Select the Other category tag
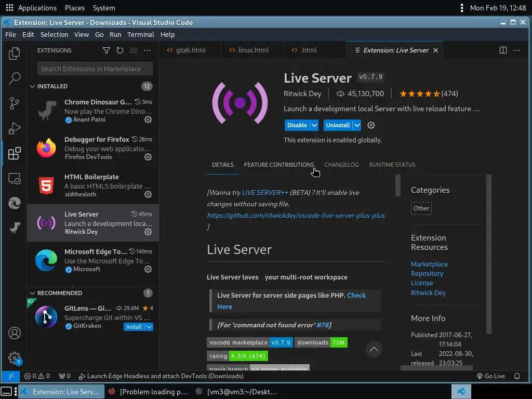The image size is (532, 399). [x=421, y=208]
